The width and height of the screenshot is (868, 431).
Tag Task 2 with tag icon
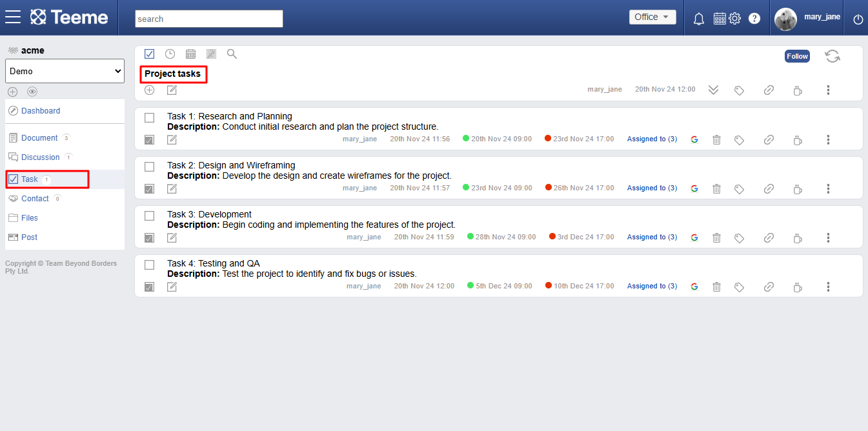740,189
